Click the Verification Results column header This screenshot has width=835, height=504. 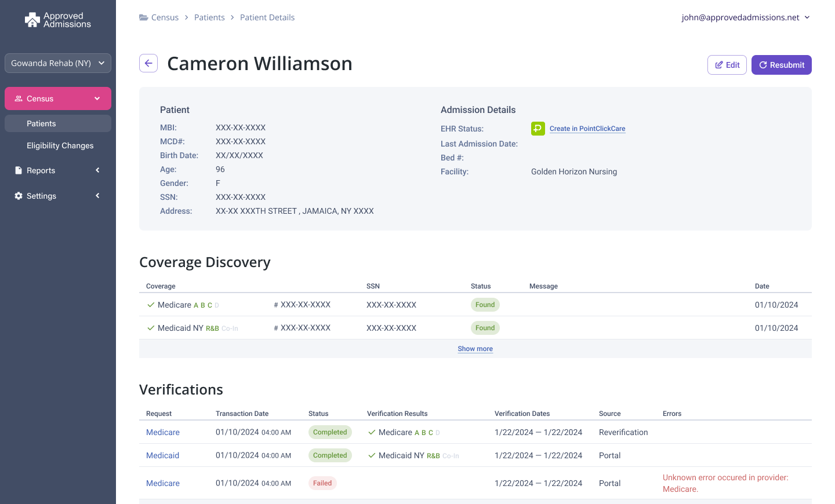pyautogui.click(x=397, y=414)
